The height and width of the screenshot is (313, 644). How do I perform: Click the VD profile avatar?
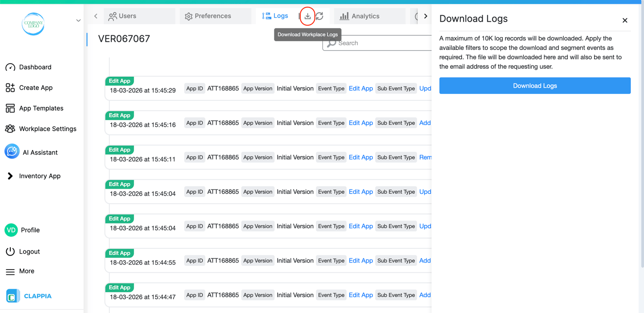coord(11,230)
